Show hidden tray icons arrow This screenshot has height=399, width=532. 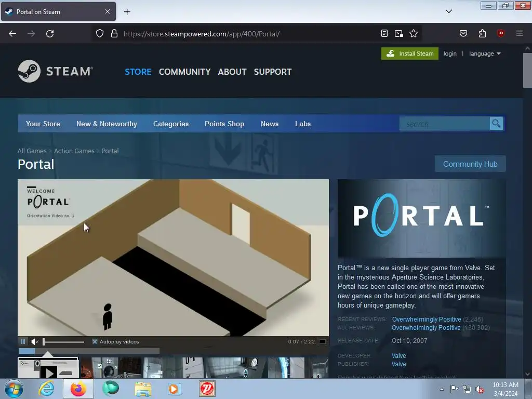(x=442, y=389)
